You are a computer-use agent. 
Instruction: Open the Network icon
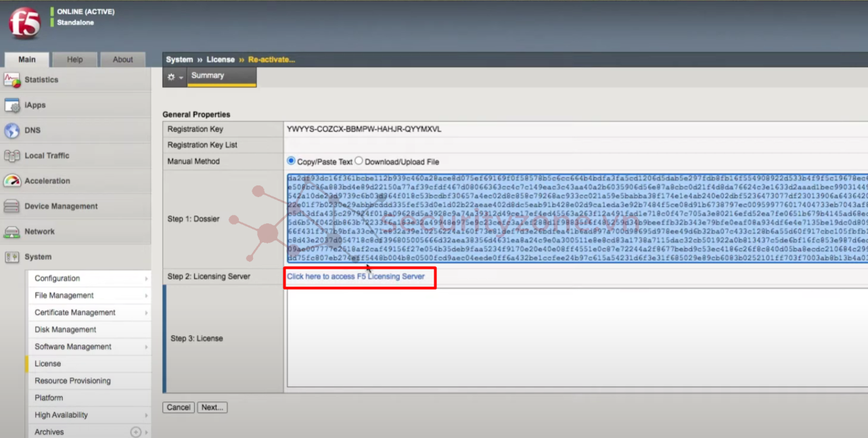(12, 232)
